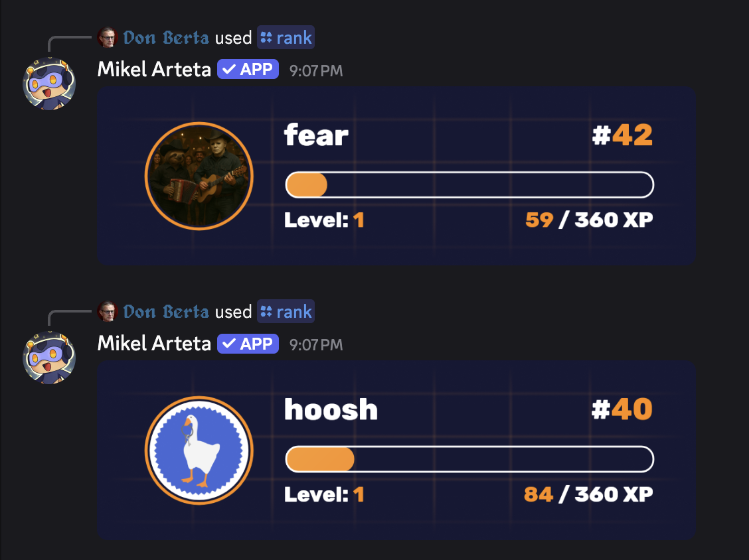Click the 9:07 PM timestamp on first message
This screenshot has height=560, width=749.
316,71
